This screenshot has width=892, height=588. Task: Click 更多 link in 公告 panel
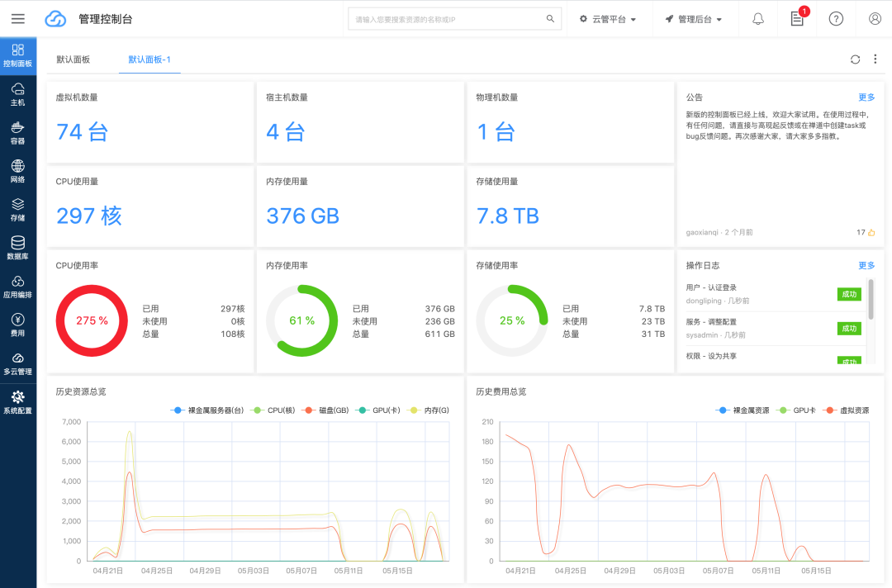click(866, 97)
